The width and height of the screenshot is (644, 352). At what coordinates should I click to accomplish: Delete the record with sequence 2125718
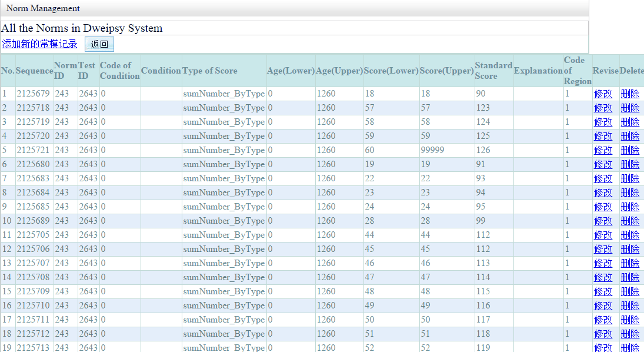click(630, 108)
